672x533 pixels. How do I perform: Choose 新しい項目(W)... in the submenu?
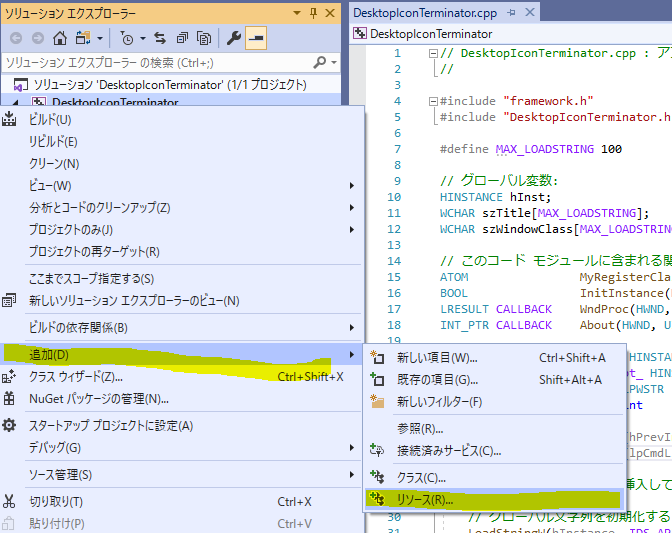pos(495,357)
